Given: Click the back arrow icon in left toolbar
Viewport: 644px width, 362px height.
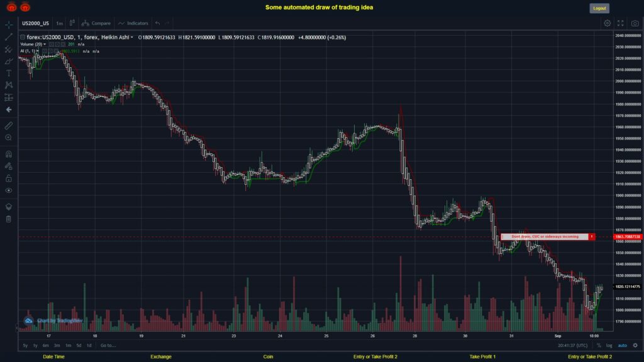Looking at the screenshot, I should pyautogui.click(x=9, y=109).
